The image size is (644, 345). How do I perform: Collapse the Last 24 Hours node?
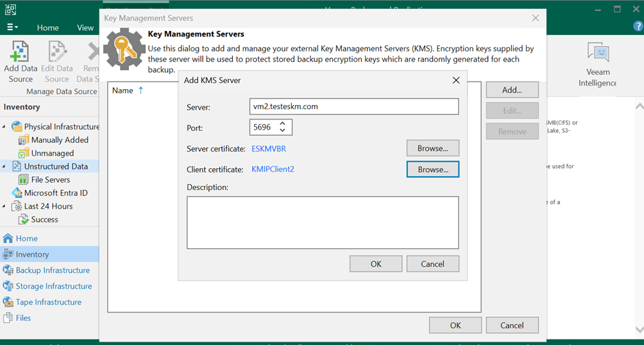[x=4, y=206]
